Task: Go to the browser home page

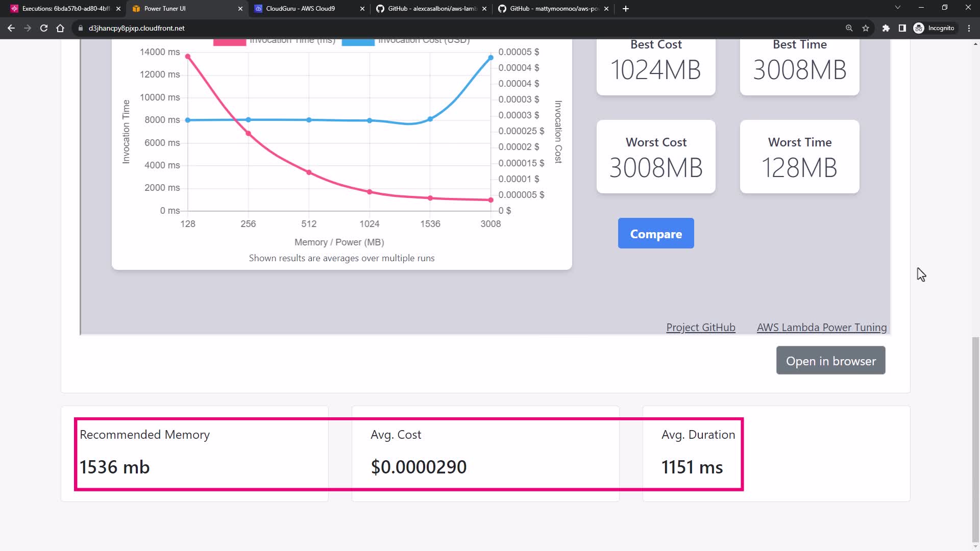Action: (x=60, y=28)
